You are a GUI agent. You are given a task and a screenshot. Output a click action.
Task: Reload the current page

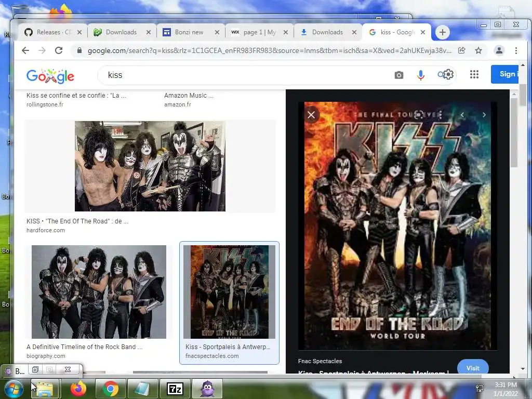pyautogui.click(x=59, y=50)
